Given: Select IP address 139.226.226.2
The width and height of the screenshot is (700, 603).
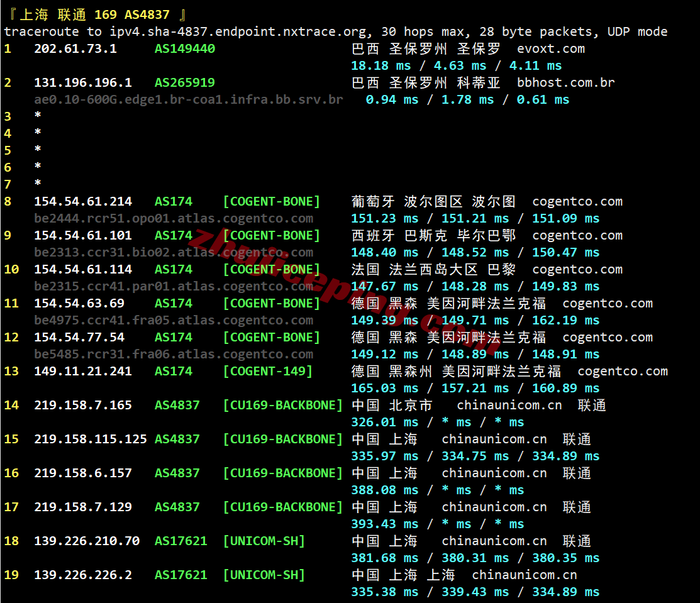Looking at the screenshot, I should (x=83, y=575).
